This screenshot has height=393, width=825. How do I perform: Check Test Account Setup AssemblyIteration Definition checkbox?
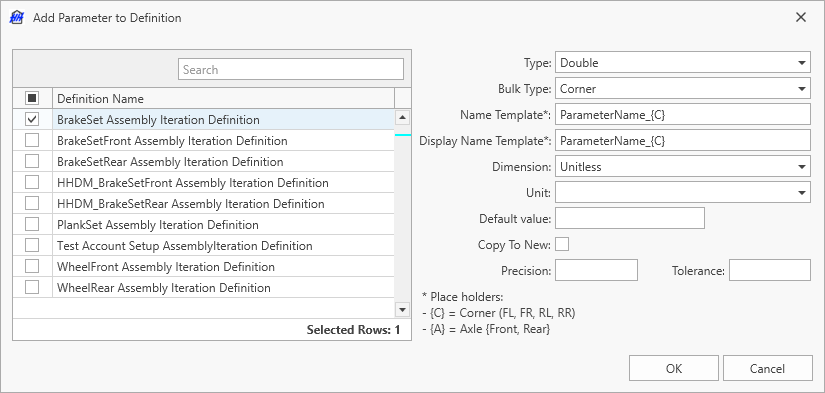tap(32, 246)
